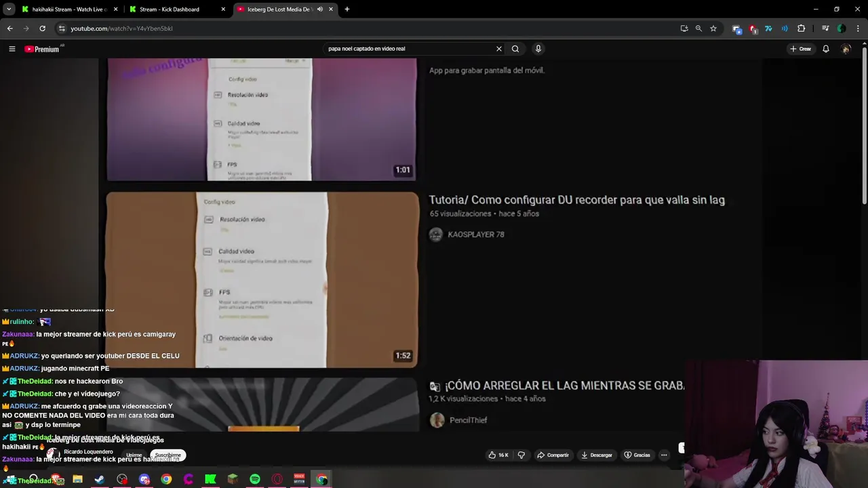
Task: Open Voicemeeter from the taskbar
Action: point(299,479)
